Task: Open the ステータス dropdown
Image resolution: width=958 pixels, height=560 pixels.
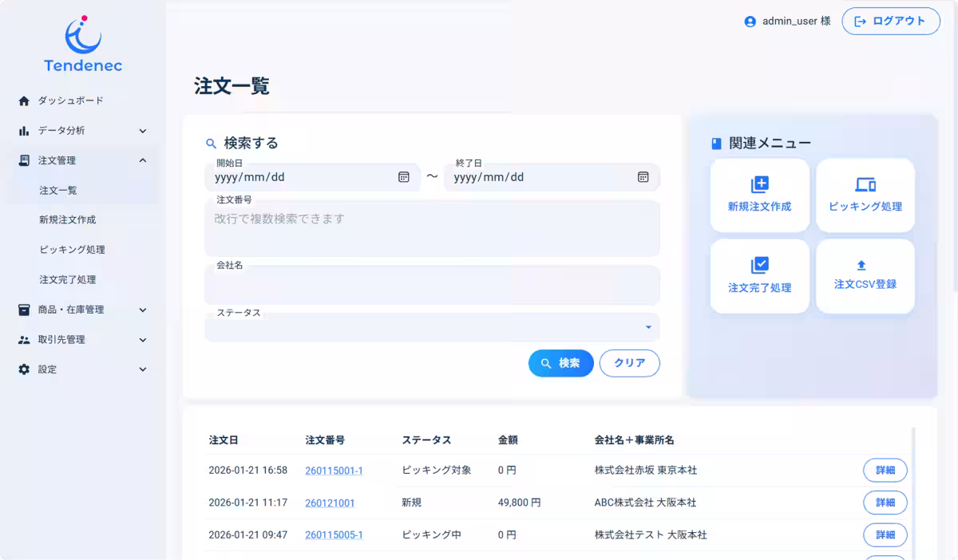Action: [647, 327]
